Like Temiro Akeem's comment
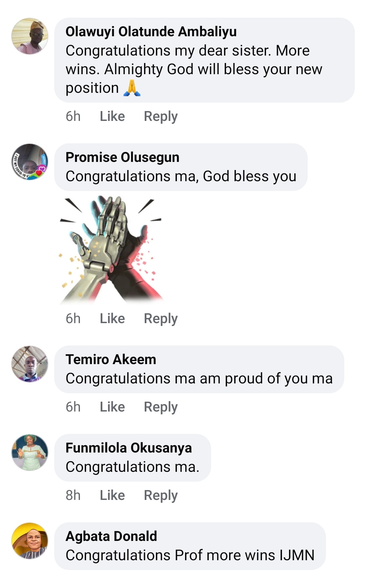366x588 pixels. 112,407
